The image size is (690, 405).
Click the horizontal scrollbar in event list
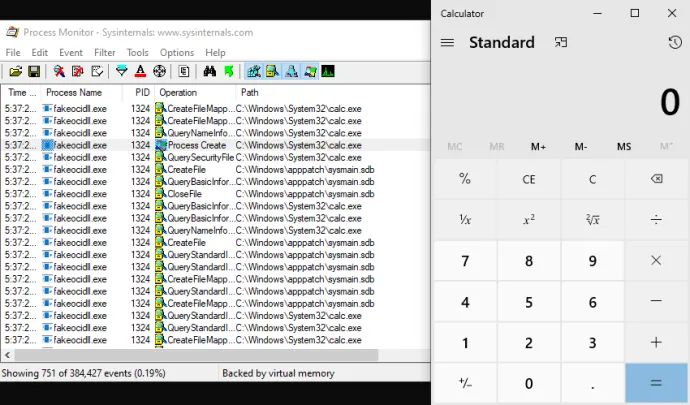pyautogui.click(x=190, y=355)
